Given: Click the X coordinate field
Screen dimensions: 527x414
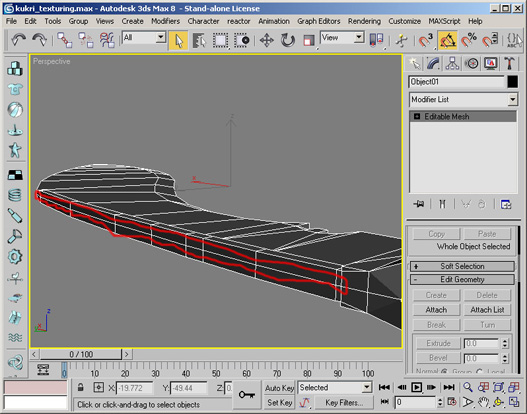Looking at the screenshot, I should click(x=134, y=388).
